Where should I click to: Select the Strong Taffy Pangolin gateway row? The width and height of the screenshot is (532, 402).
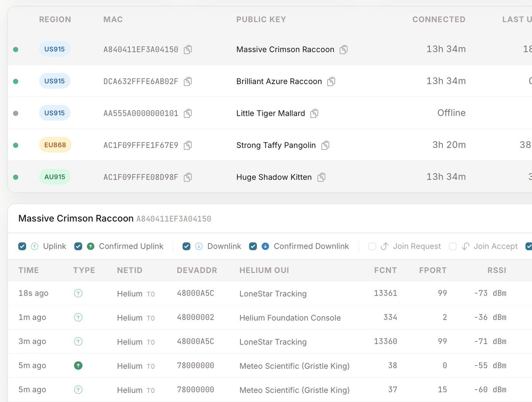270,145
